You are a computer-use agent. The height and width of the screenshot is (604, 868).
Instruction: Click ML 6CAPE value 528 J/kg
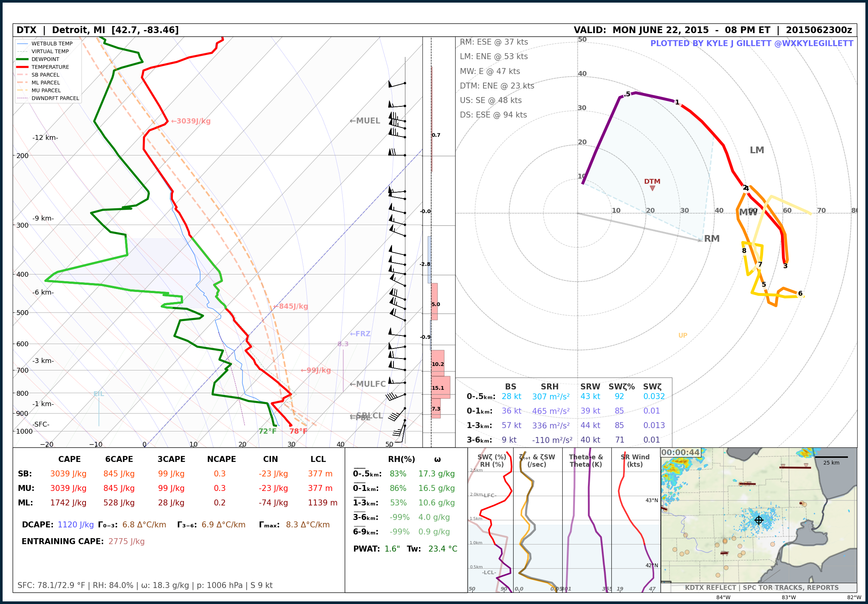[119, 503]
